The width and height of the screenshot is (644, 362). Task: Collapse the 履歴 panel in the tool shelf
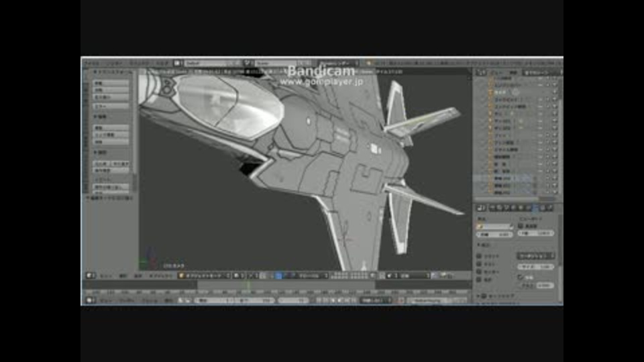pyautogui.click(x=101, y=152)
